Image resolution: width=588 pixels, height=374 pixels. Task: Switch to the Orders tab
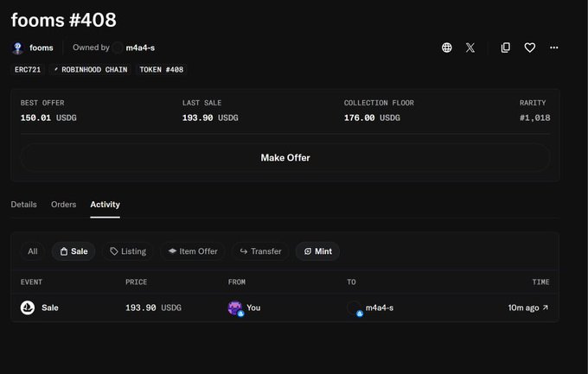pos(64,205)
